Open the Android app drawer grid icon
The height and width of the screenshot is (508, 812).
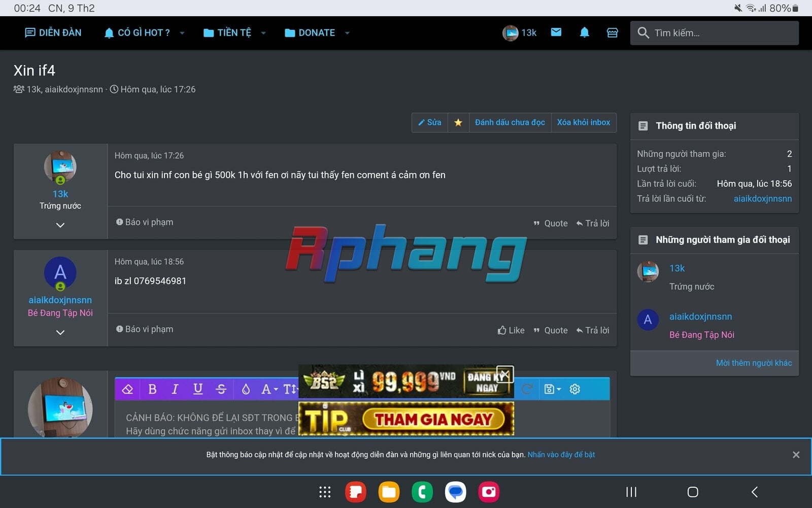(325, 492)
